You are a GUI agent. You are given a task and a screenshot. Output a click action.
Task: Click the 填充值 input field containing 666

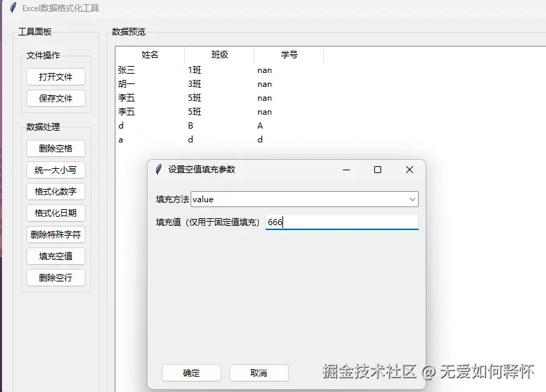coord(342,222)
